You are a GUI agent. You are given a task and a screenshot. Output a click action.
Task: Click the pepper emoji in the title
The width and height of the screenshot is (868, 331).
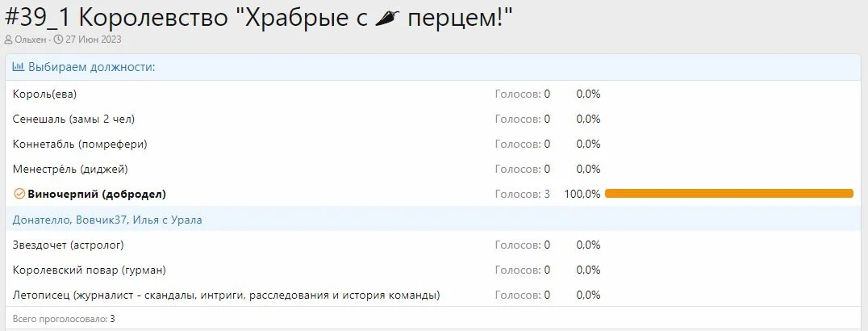[x=390, y=15]
